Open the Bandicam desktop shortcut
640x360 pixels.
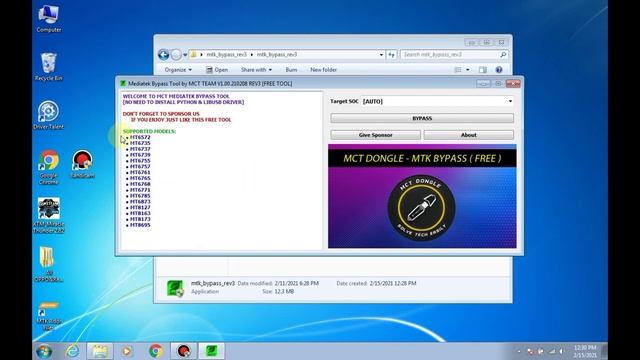tap(82, 164)
